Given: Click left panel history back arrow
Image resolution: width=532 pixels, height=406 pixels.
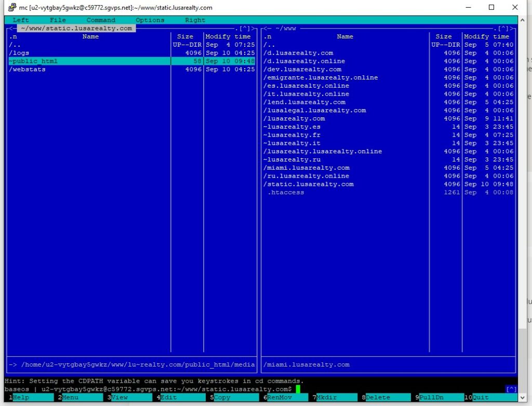Looking at the screenshot, I should [11, 29].
